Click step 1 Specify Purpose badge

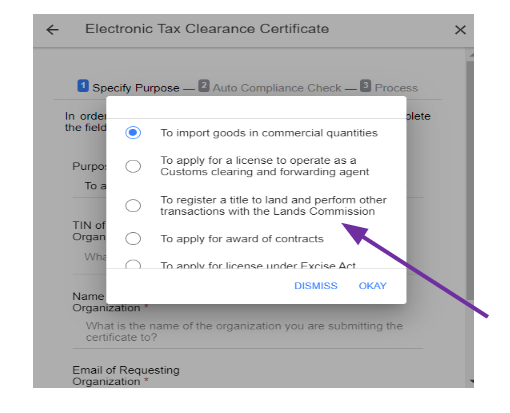pyautogui.click(x=83, y=86)
